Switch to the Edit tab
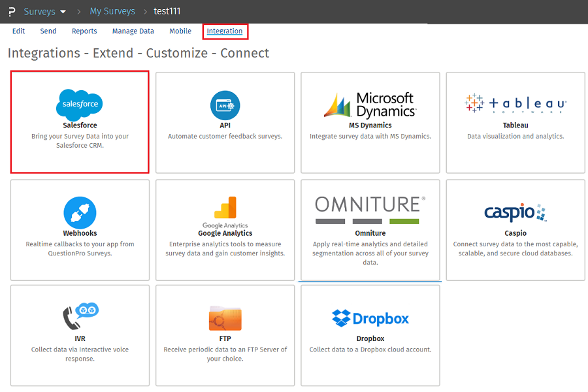The image size is (588, 392). (18, 31)
